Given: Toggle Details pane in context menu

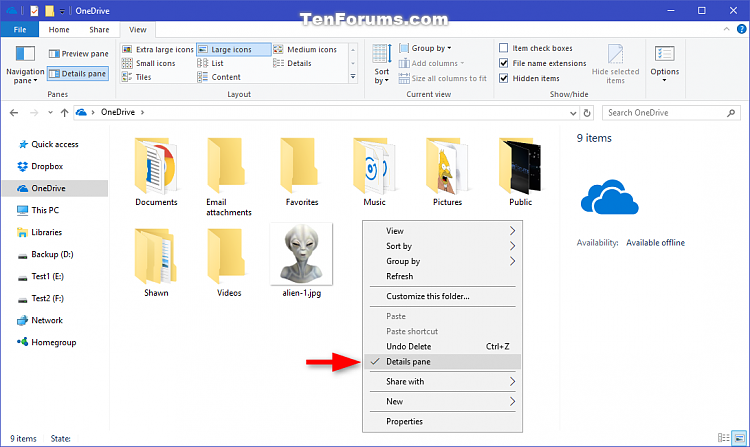Looking at the screenshot, I should [x=442, y=362].
